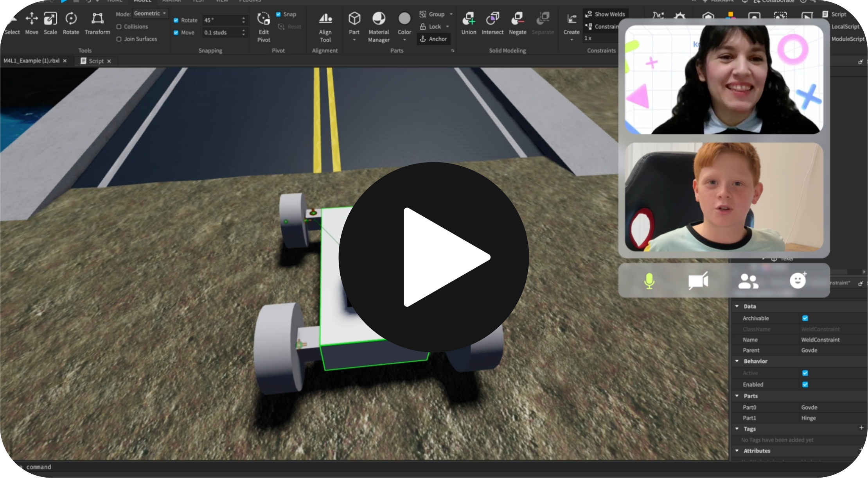Image resolution: width=868 pixels, height=478 pixels.
Task: Select the Transform tool
Action: (97, 23)
